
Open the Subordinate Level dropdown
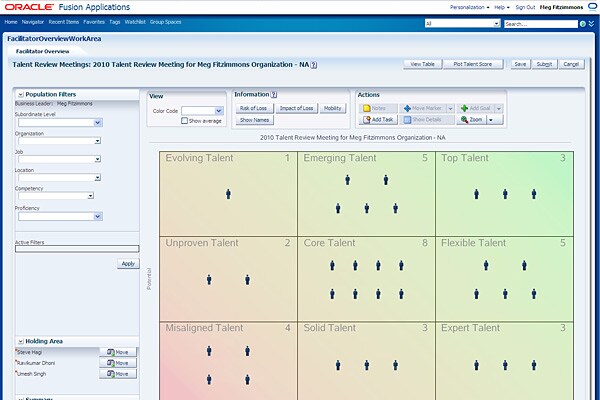[x=98, y=122]
